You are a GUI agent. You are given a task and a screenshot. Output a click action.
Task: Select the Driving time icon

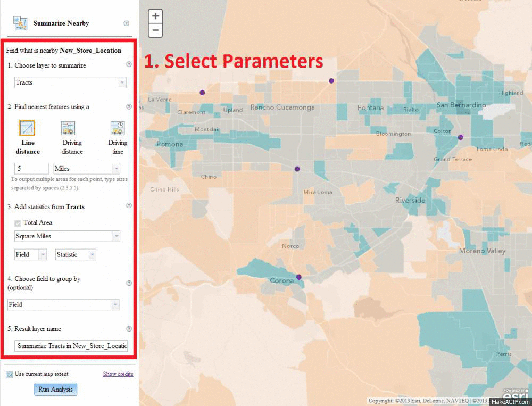click(x=118, y=128)
